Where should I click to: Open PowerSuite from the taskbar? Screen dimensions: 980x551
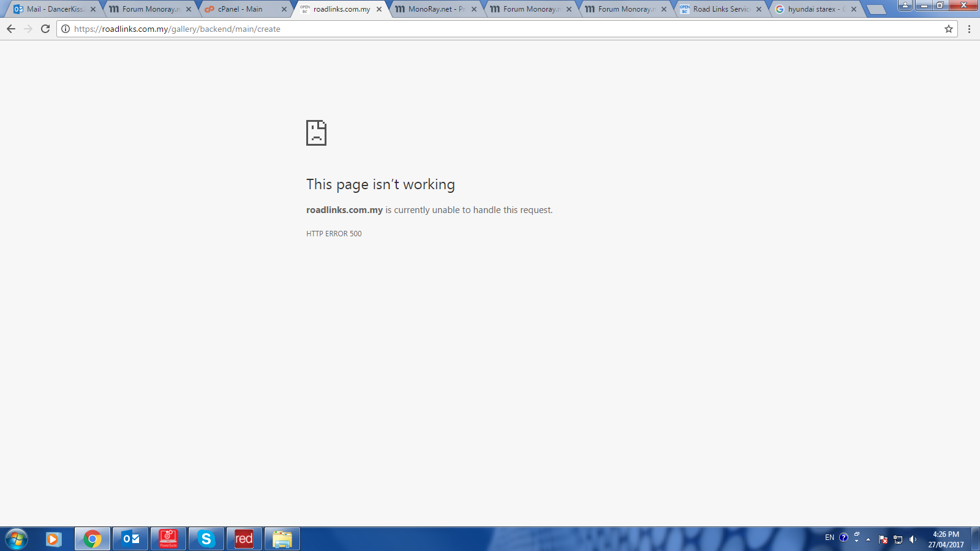(x=168, y=539)
